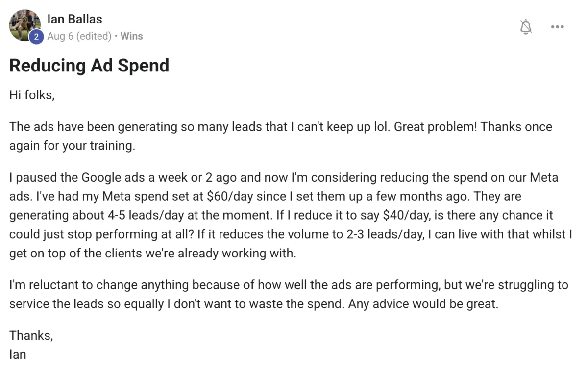The width and height of the screenshot is (588, 371).
Task: Click the Any advice would be great sentence
Action: (x=423, y=304)
